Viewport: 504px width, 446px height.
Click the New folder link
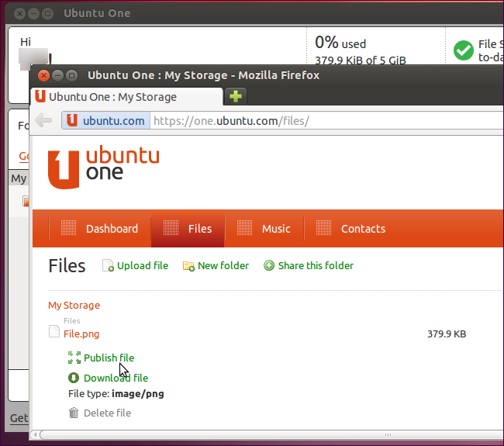tap(223, 265)
